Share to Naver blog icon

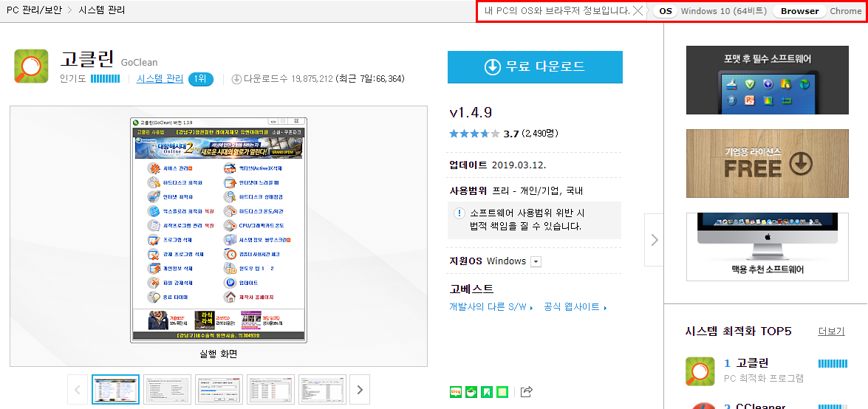click(x=455, y=392)
